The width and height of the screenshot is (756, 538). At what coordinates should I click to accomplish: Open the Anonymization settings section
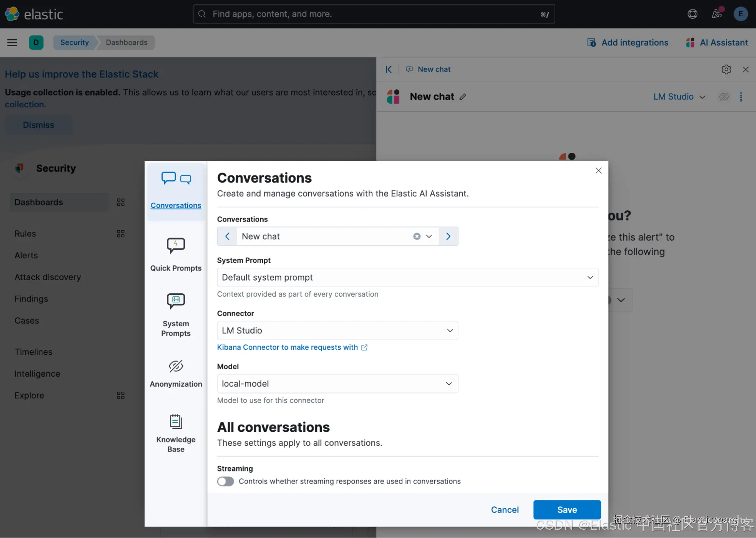[176, 373]
